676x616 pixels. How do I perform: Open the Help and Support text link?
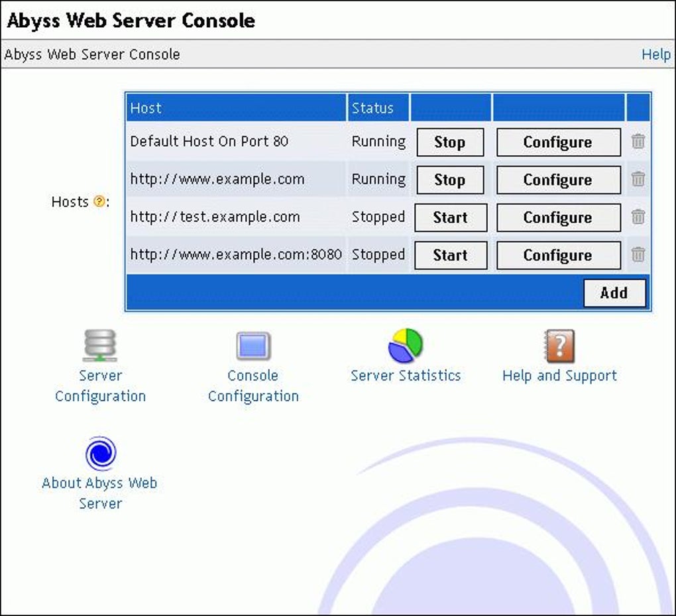point(559,375)
